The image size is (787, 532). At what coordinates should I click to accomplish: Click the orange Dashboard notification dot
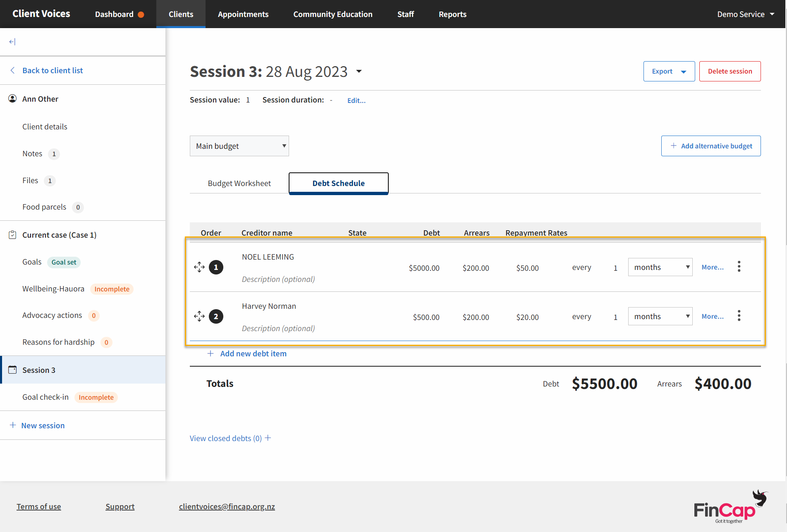[x=141, y=14]
